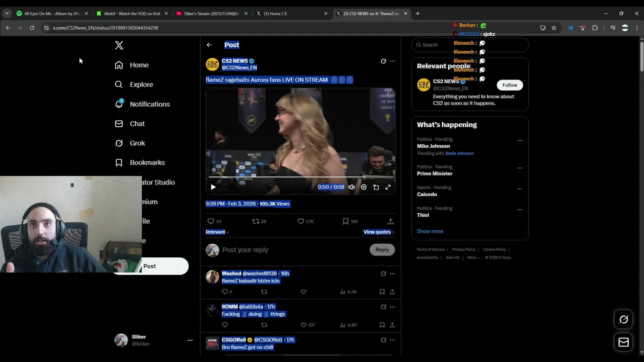Screen dimensions: 644x362
Task: Share the Washed reply
Action: tap(392, 292)
